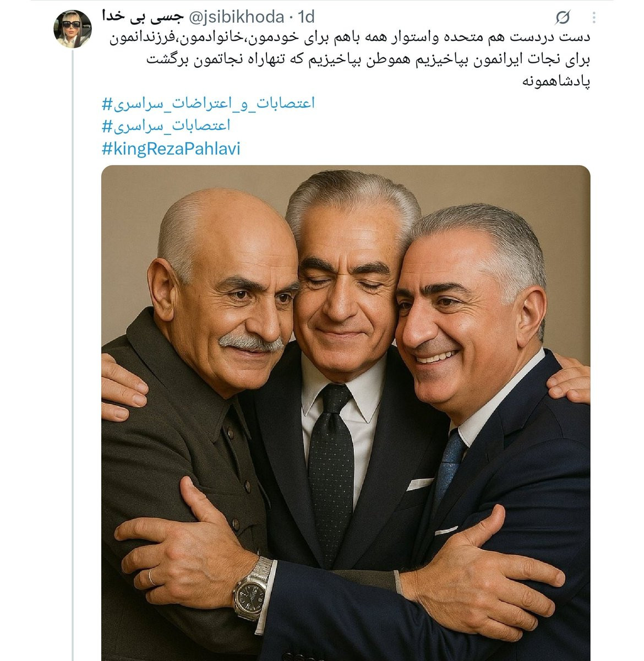The height and width of the screenshot is (661, 644).
Task: Click the silver wristwatch in the photo
Action: (252, 588)
